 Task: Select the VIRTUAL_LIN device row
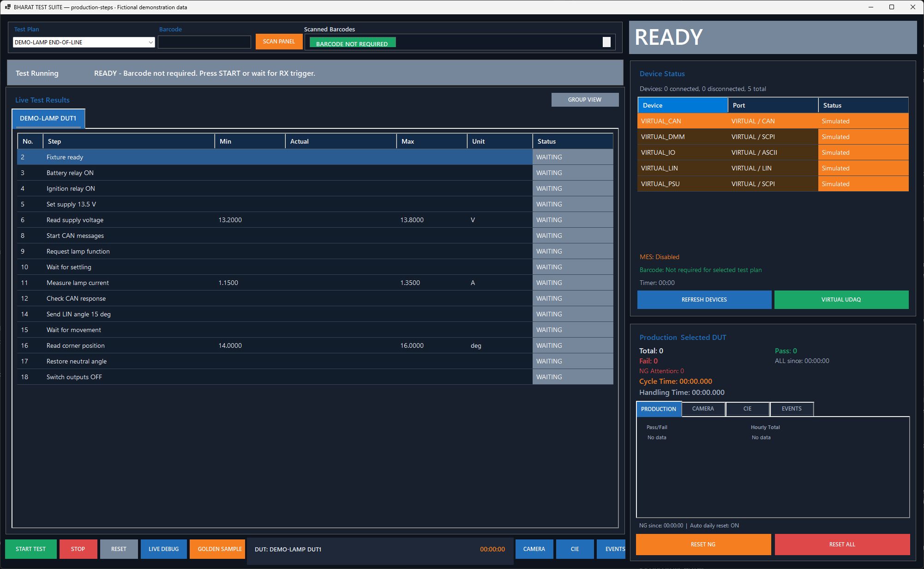coord(773,168)
